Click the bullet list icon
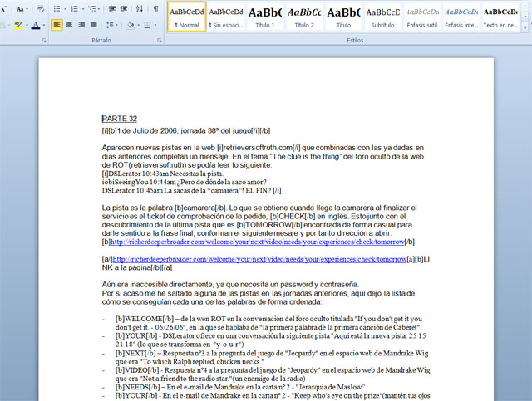Viewport: 532px width, 401px height. click(57, 8)
